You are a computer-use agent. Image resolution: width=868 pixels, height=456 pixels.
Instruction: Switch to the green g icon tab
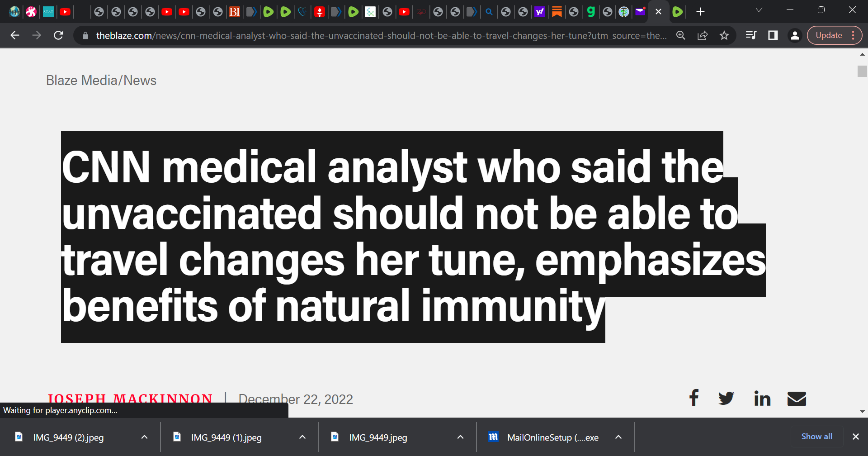click(591, 12)
